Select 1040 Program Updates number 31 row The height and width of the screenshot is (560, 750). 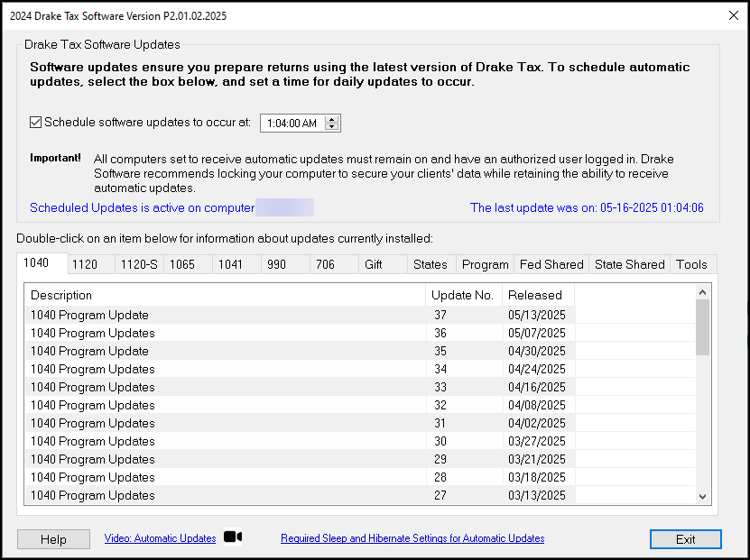pos(360,423)
